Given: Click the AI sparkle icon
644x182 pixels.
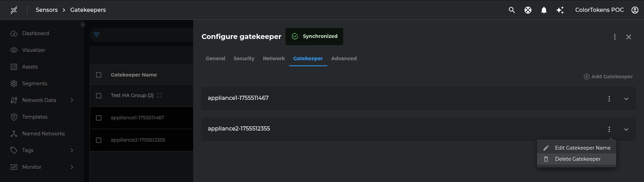Looking at the screenshot, I should coord(560,10).
